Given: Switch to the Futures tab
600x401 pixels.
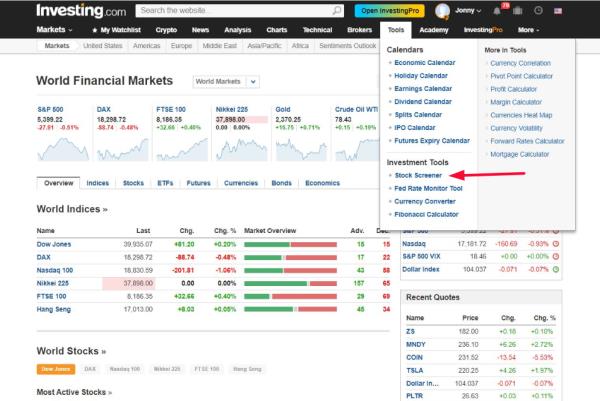Looking at the screenshot, I should pyautogui.click(x=199, y=183).
